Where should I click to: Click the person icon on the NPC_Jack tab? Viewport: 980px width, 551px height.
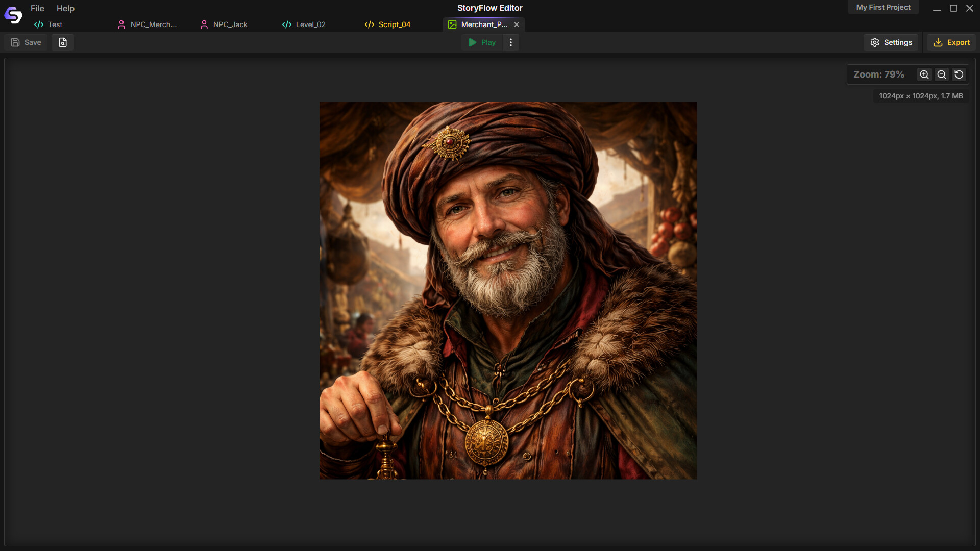[x=204, y=24]
